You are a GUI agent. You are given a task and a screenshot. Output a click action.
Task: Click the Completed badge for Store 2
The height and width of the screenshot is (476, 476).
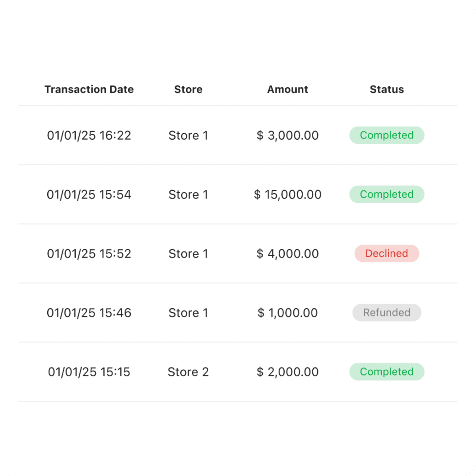[387, 372]
